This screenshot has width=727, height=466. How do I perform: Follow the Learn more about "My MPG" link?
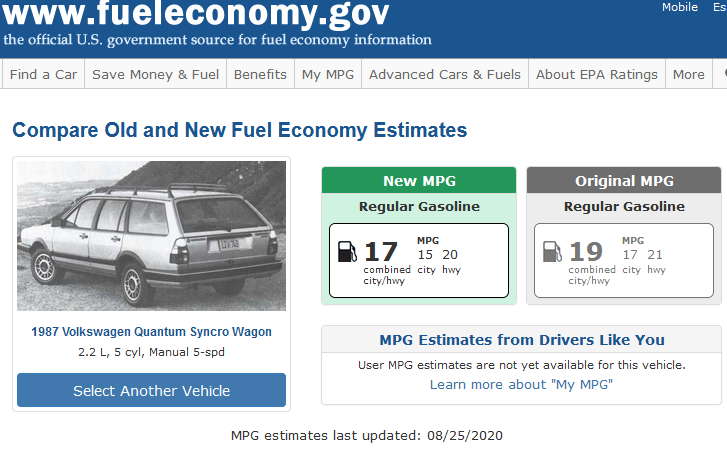click(521, 384)
